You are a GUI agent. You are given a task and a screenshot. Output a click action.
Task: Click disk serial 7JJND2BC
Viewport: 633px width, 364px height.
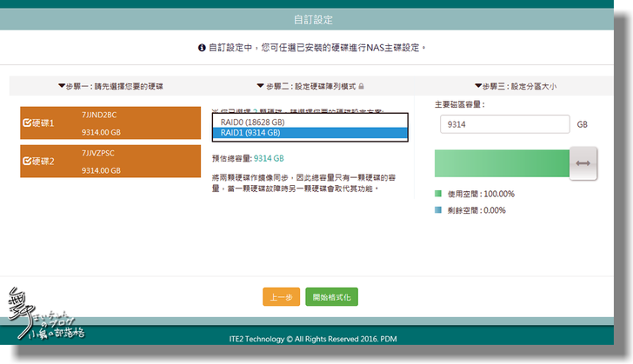coord(99,115)
